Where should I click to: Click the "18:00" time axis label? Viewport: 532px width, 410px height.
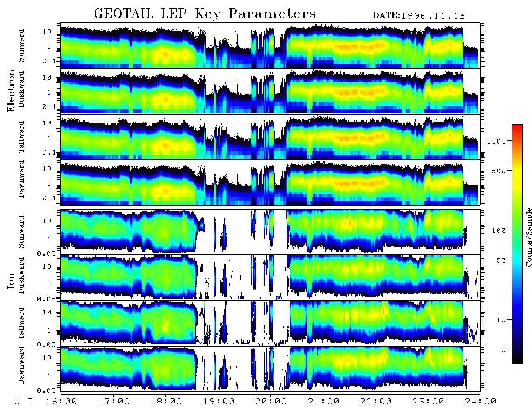point(166,402)
